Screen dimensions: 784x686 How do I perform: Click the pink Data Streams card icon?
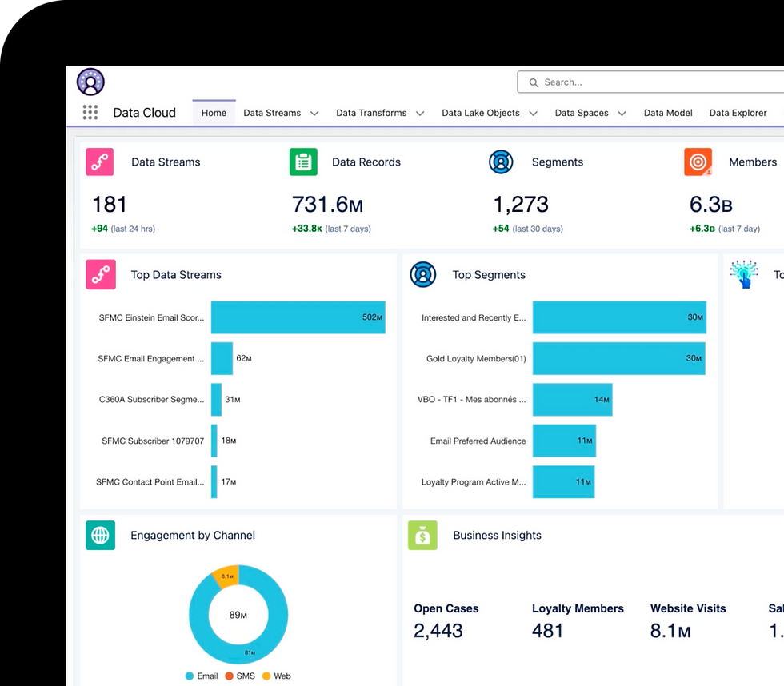[x=99, y=162]
